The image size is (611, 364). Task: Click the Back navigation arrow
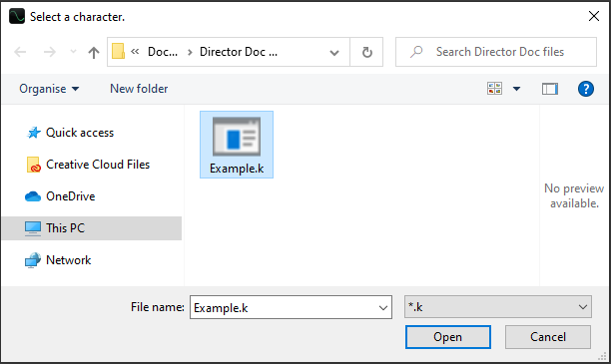pyautogui.click(x=20, y=52)
